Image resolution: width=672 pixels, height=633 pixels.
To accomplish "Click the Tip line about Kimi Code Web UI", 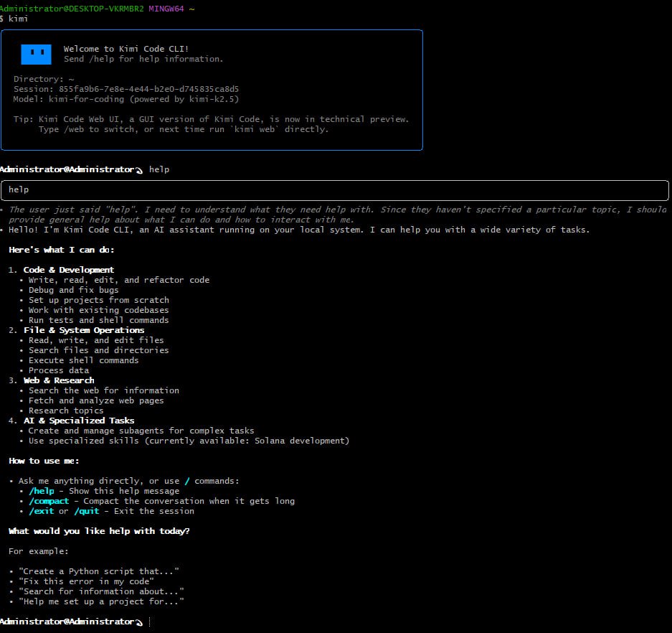I will 211,119.
